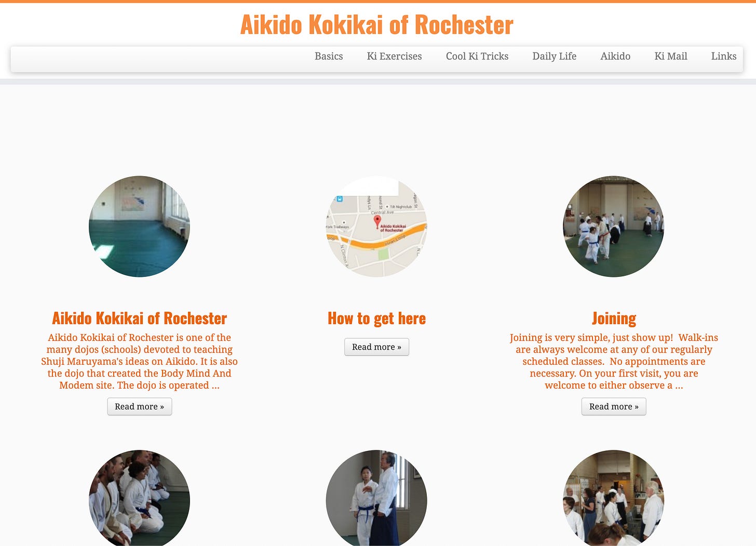Visit the Links navigation item
The image size is (756, 546).
pos(724,56)
